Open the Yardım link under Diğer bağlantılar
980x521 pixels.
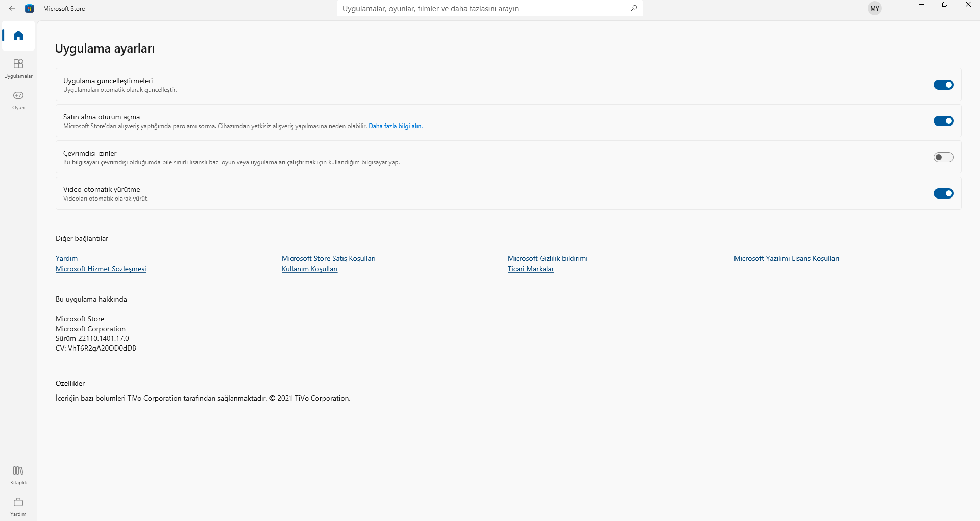[x=67, y=258]
